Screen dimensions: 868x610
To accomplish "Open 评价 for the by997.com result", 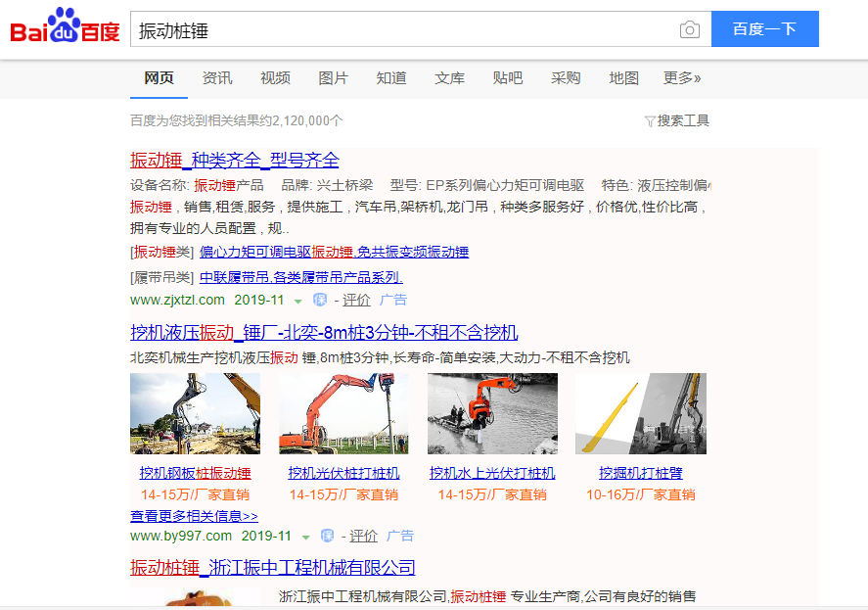I will [x=364, y=537].
